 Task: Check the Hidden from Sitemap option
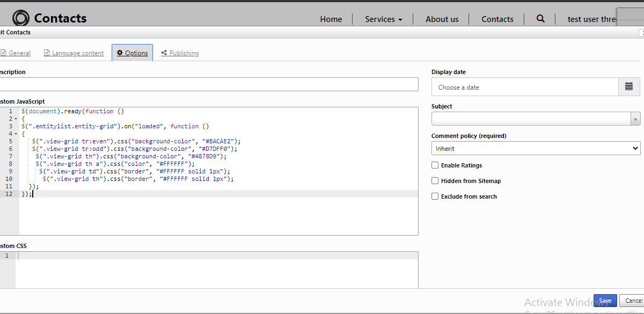pyautogui.click(x=435, y=181)
